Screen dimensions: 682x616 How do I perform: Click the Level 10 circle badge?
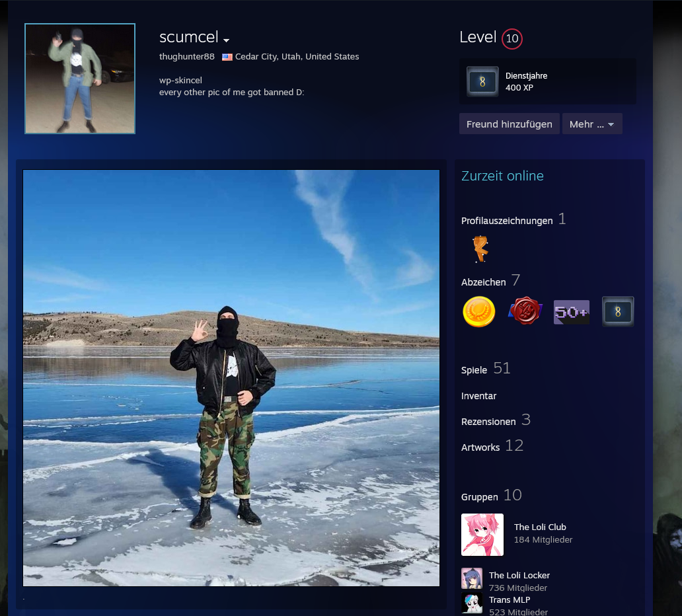tap(511, 39)
